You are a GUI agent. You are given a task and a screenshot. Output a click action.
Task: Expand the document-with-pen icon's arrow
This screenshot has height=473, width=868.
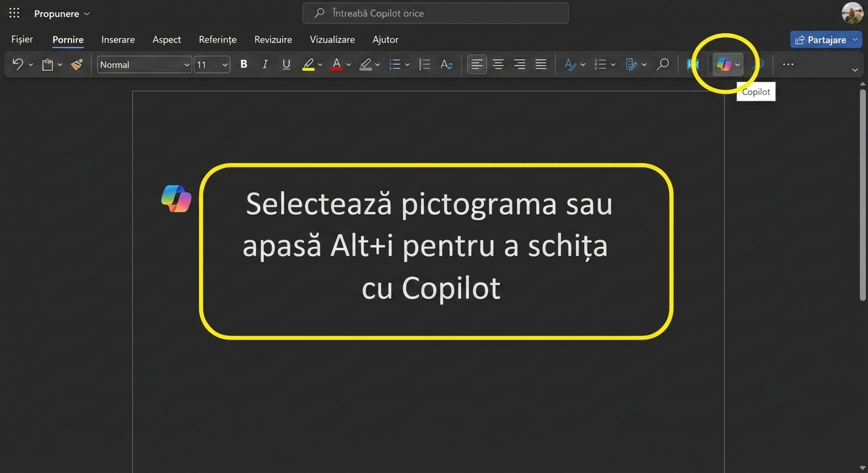tap(644, 65)
